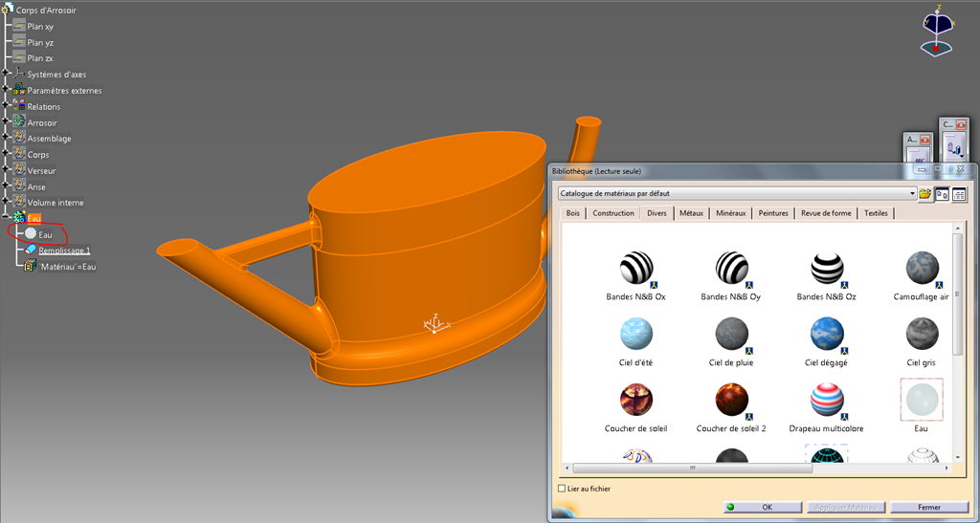Click the 'Matériau'=Eau parameter icon
980x523 pixels.
tap(31, 266)
